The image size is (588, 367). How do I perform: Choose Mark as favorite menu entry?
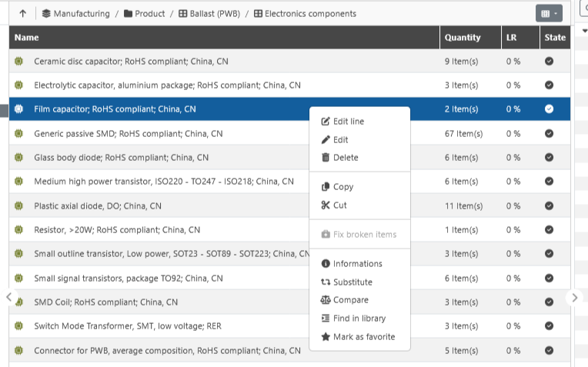pos(359,337)
